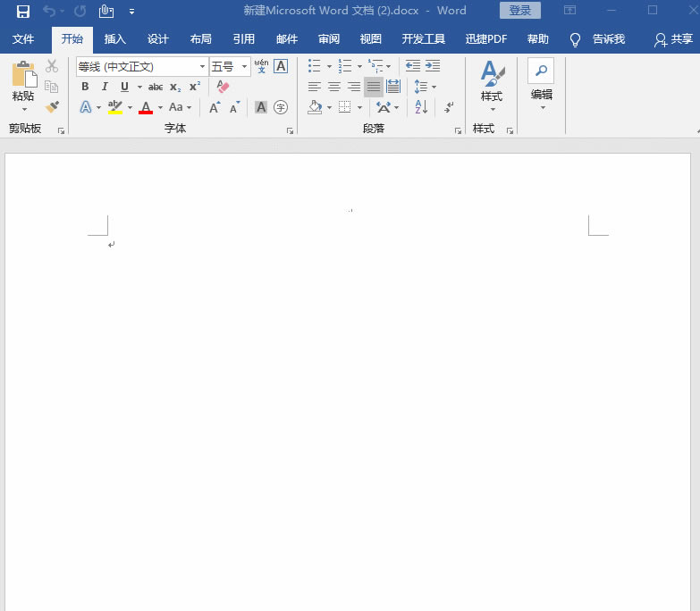The image size is (700, 611).
Task: Click the Copy icon
Action: [x=52, y=87]
